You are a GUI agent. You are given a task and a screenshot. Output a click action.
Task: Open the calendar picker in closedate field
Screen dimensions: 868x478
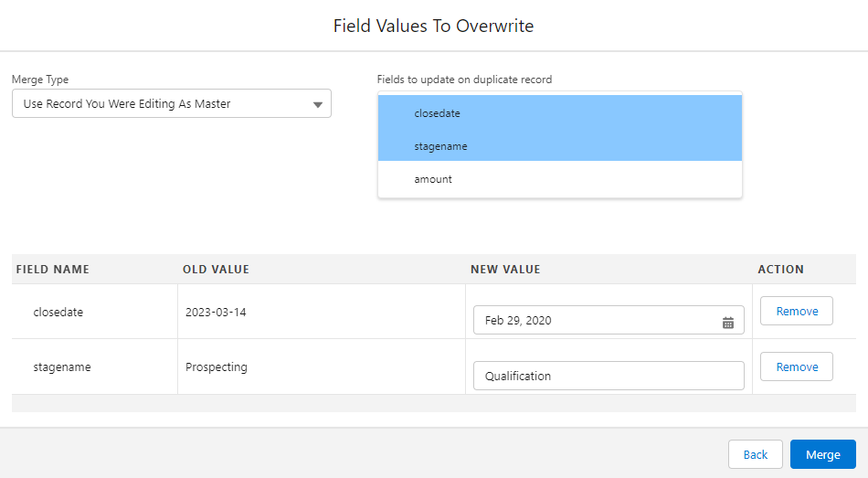tap(728, 321)
